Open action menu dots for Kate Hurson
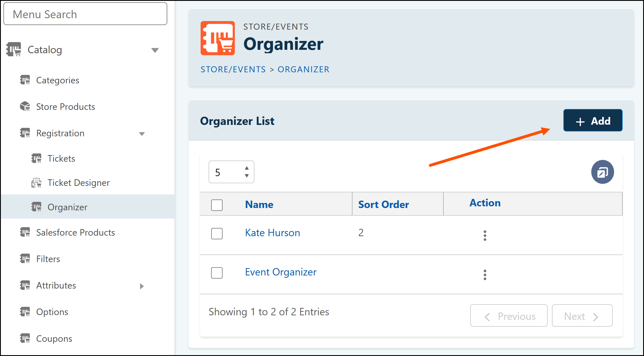Viewport: 644px width, 356px height. click(485, 235)
